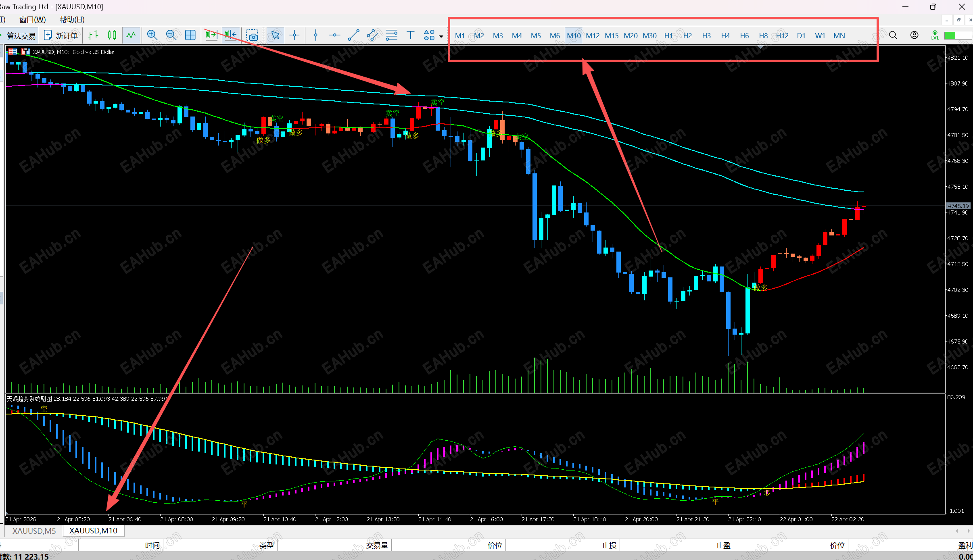Open the 帮助(H) help menu
The width and height of the screenshot is (973, 560).
pyautogui.click(x=72, y=19)
